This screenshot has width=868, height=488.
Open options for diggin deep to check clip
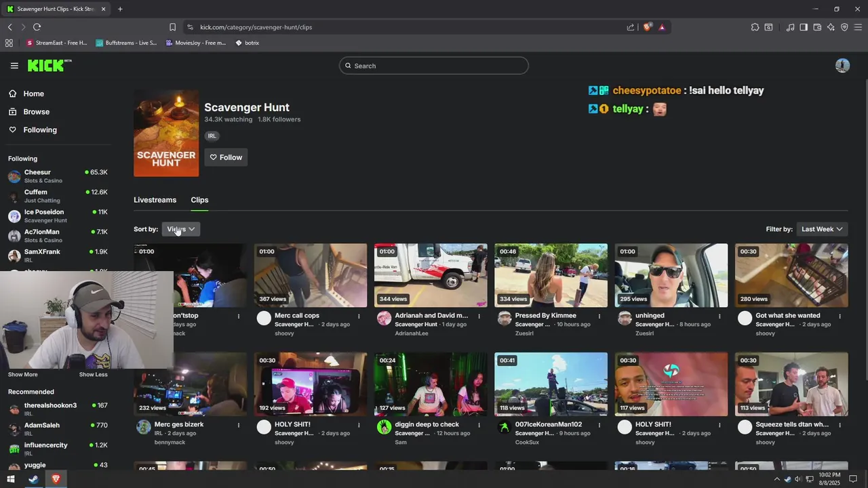(479, 425)
